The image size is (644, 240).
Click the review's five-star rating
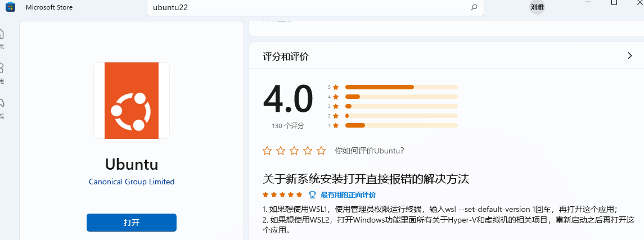point(282,194)
